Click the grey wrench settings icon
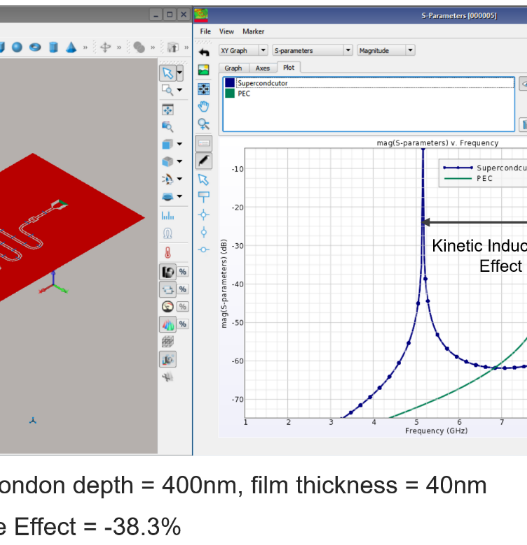 168,377
